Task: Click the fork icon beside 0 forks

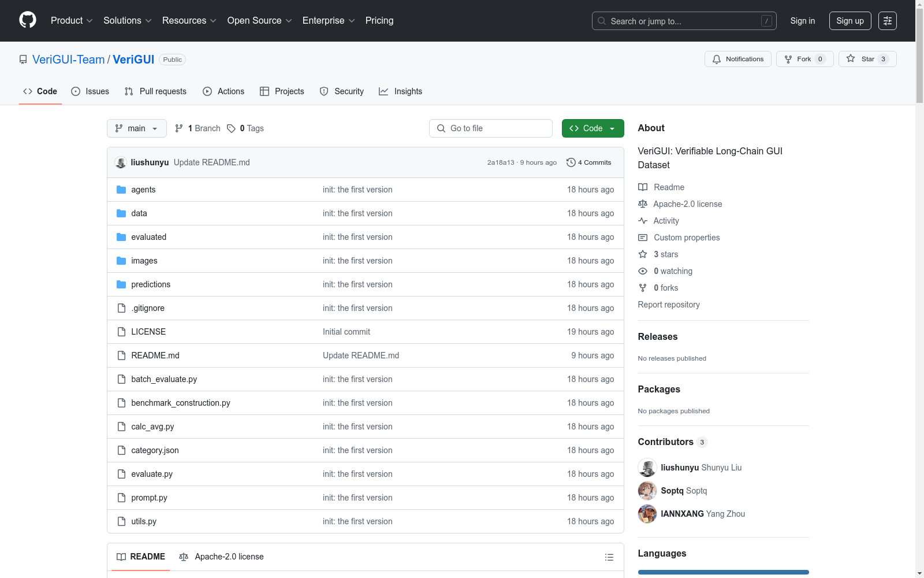Action: [x=643, y=288]
